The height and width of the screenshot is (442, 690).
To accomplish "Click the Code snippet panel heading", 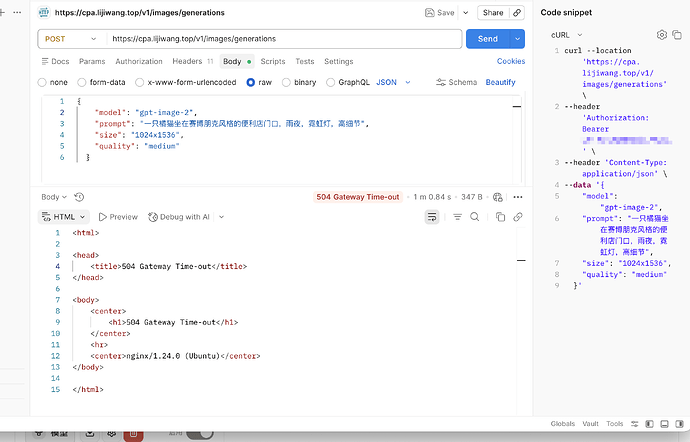I will 566,12.
